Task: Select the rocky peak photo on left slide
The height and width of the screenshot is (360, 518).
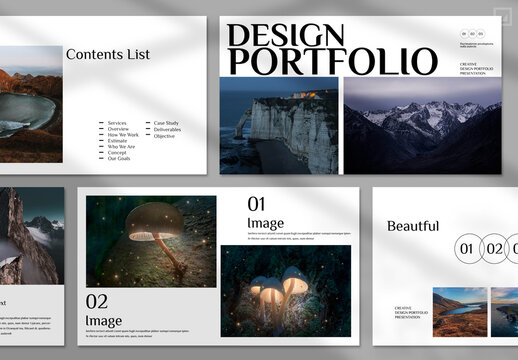Action: (32, 236)
